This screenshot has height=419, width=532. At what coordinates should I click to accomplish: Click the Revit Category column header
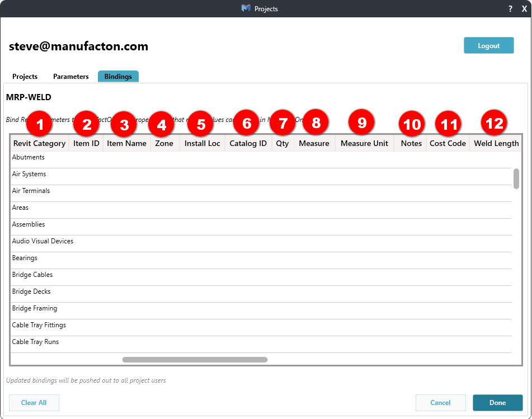click(39, 143)
